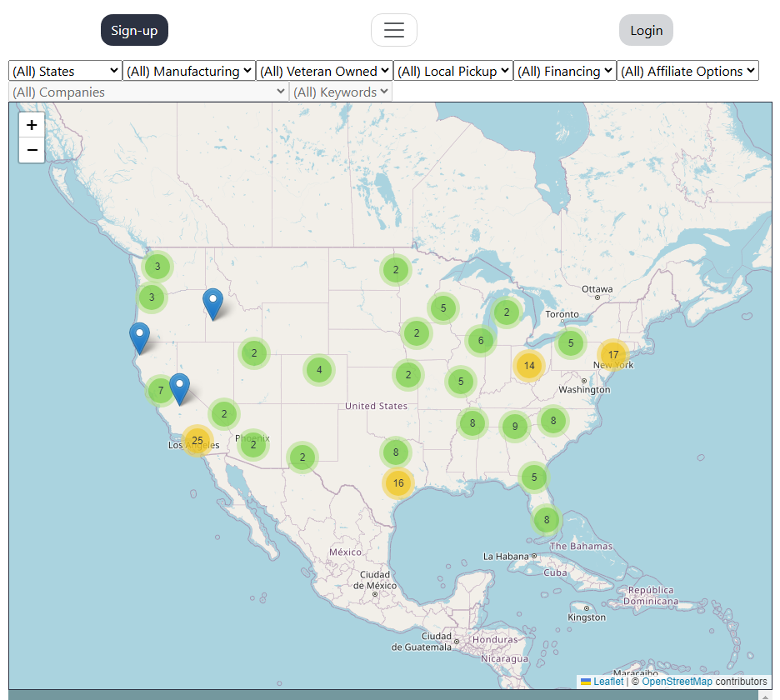
Task: Open the 2 cluster over Phoenix
Action: pos(253,445)
